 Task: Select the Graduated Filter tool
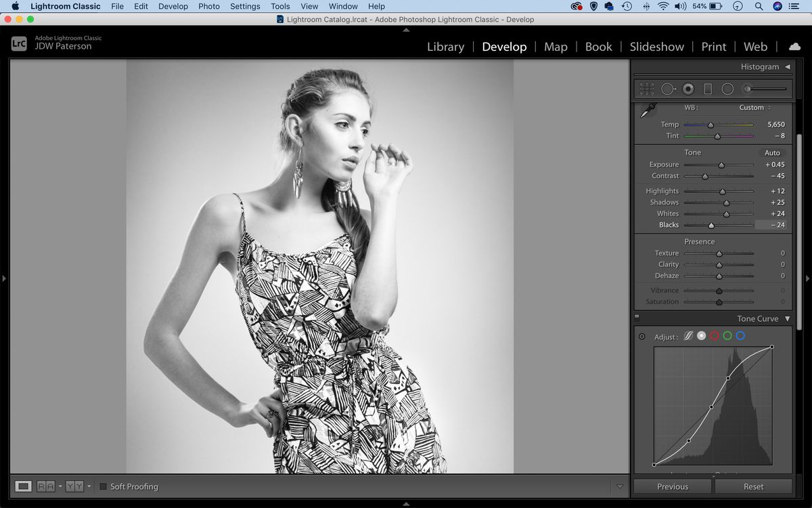pos(708,88)
